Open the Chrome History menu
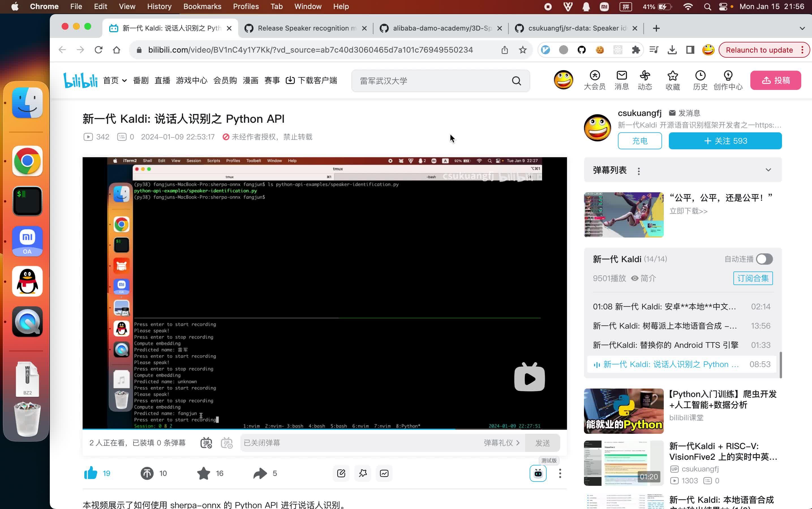Image resolution: width=812 pixels, height=509 pixels. 159,7
